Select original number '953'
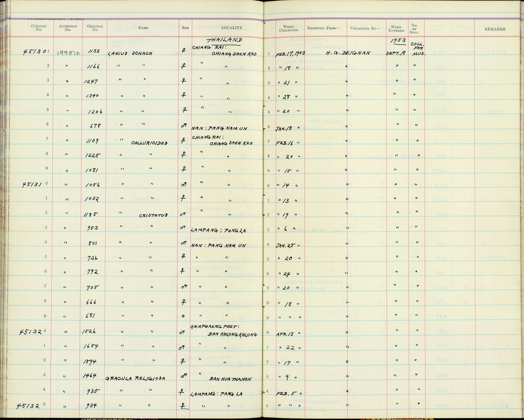The width and height of the screenshot is (524, 420). (x=93, y=228)
